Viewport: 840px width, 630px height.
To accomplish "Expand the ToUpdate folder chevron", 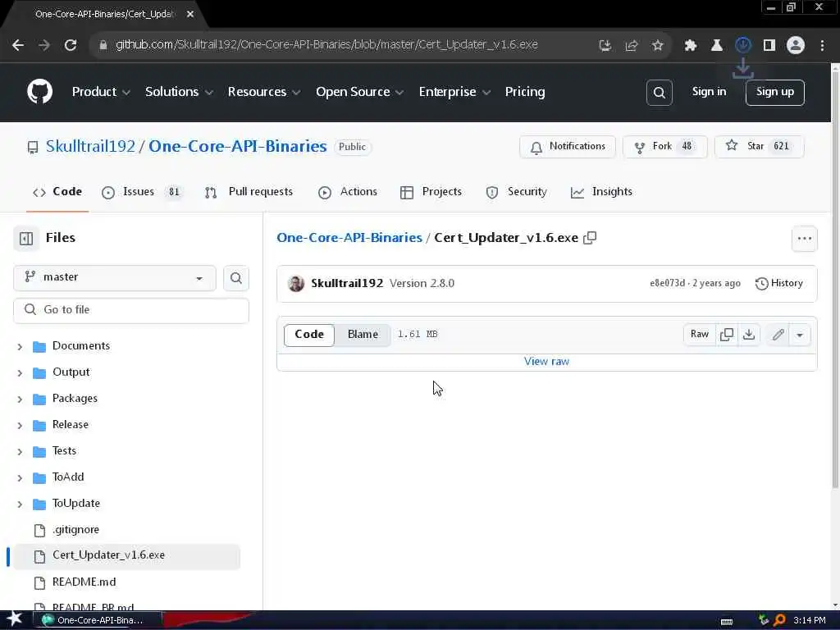I will coord(20,504).
